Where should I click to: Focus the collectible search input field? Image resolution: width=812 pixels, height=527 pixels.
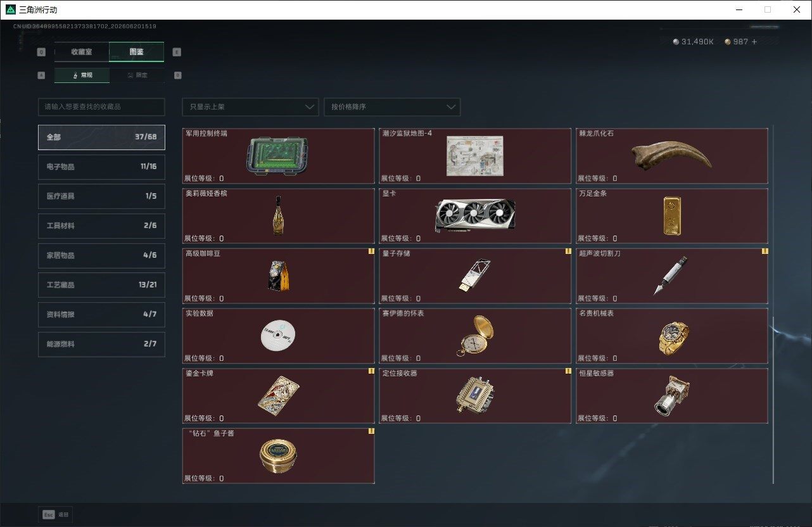101,107
